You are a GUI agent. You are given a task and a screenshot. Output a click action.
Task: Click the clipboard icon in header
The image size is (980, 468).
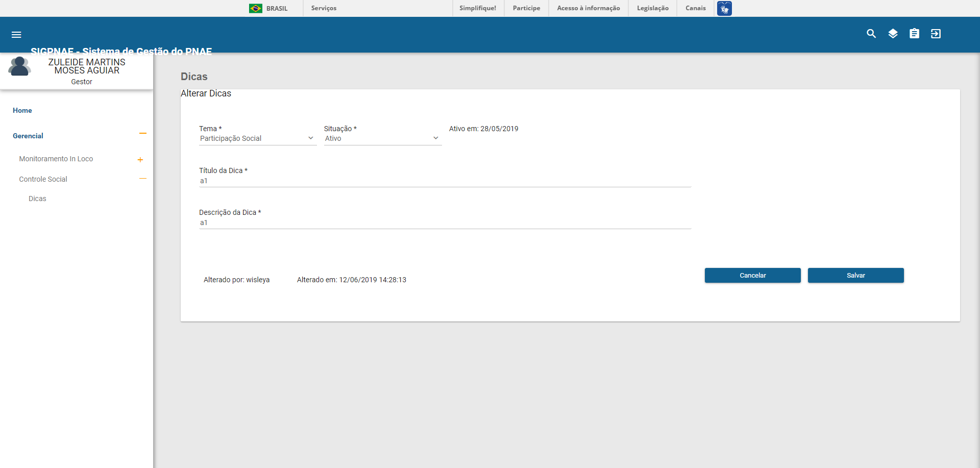(x=914, y=34)
